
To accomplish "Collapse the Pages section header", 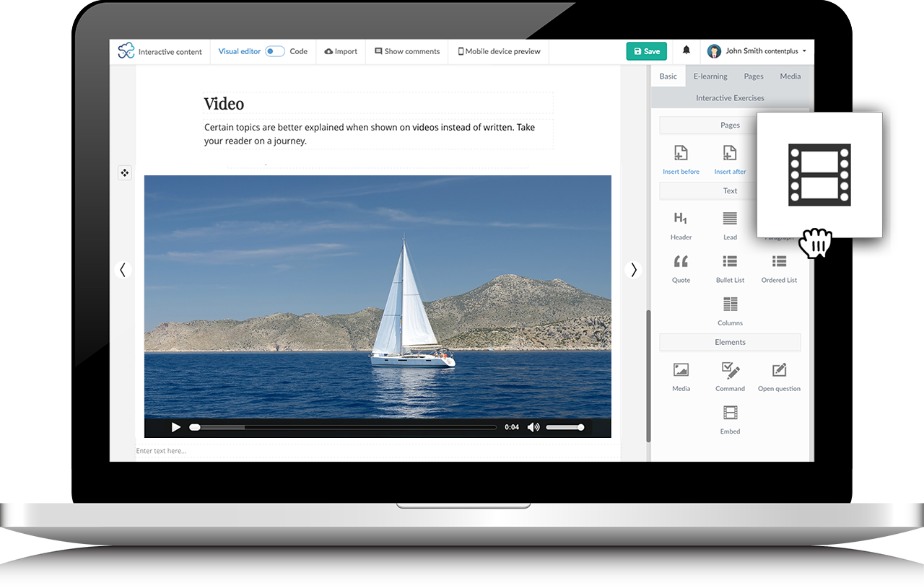I will (730, 125).
